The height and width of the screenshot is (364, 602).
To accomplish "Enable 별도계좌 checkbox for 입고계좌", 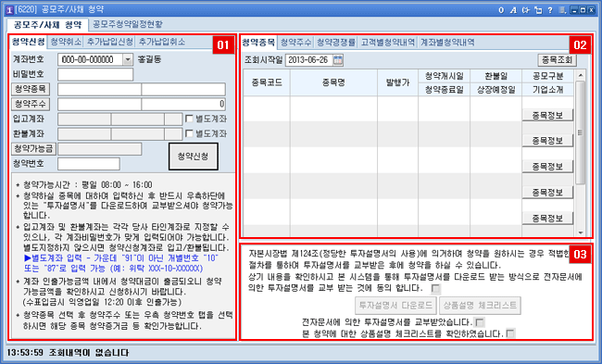I will 189,119.
